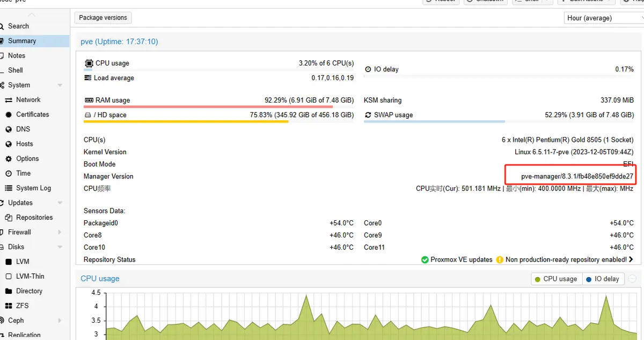
Task: Click the System Log list icon
Action: [x=9, y=188]
